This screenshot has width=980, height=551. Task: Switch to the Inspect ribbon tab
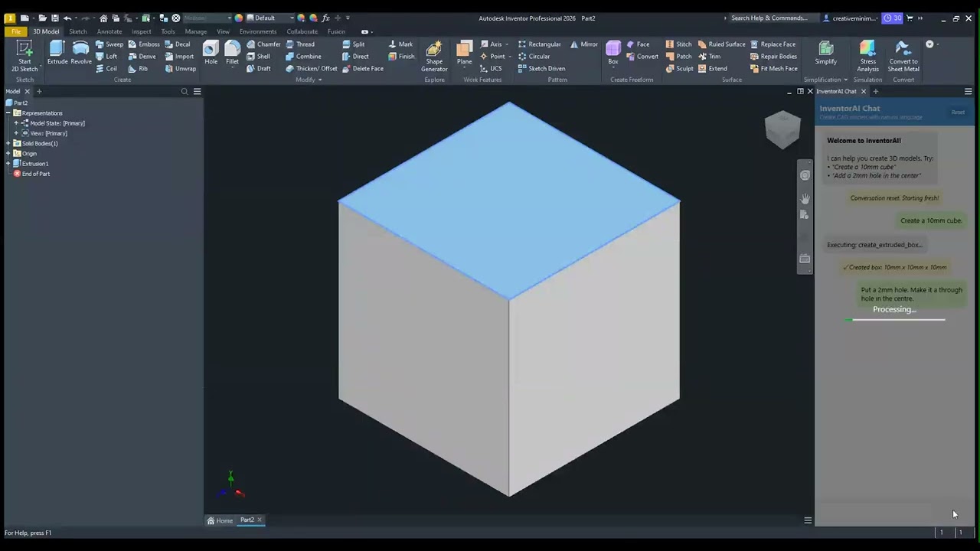coord(142,32)
